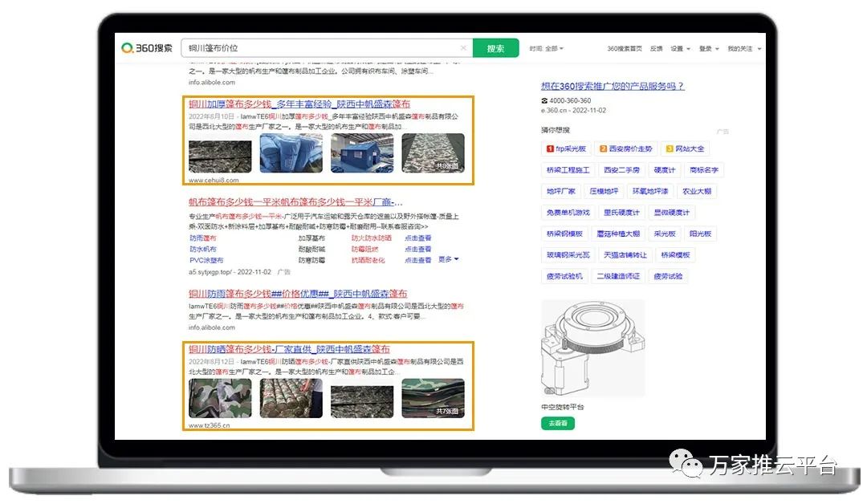
Task: Open the 登录 dropdown
Action: (709, 49)
